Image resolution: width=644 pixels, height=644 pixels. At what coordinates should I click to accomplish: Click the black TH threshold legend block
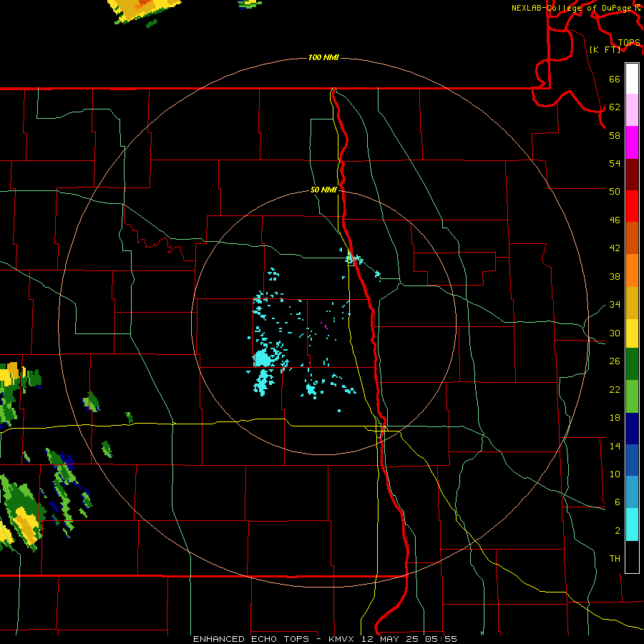(632, 557)
